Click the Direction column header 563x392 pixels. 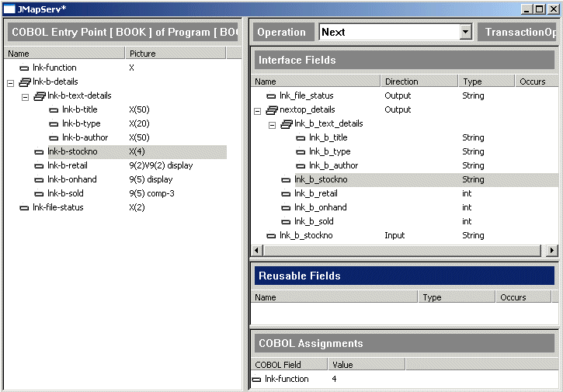pyautogui.click(x=401, y=82)
